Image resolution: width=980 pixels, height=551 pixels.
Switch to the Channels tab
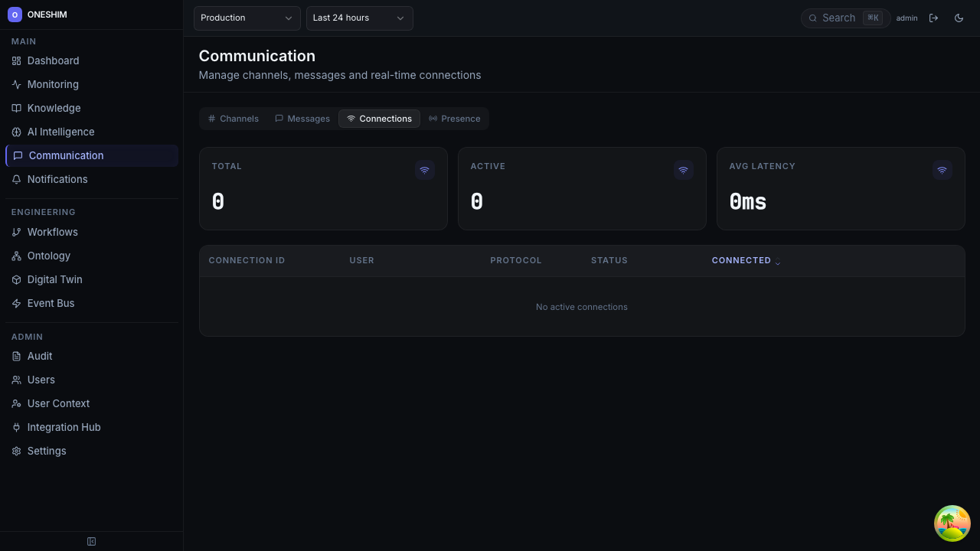coord(234,119)
